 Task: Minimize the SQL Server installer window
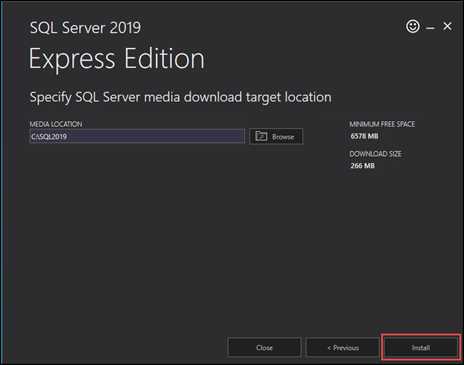(x=430, y=28)
